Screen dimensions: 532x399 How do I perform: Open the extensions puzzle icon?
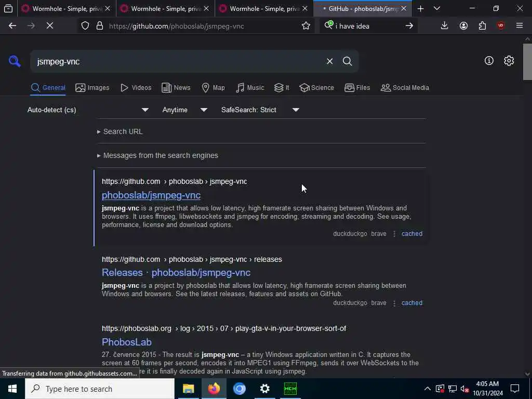[482, 26]
